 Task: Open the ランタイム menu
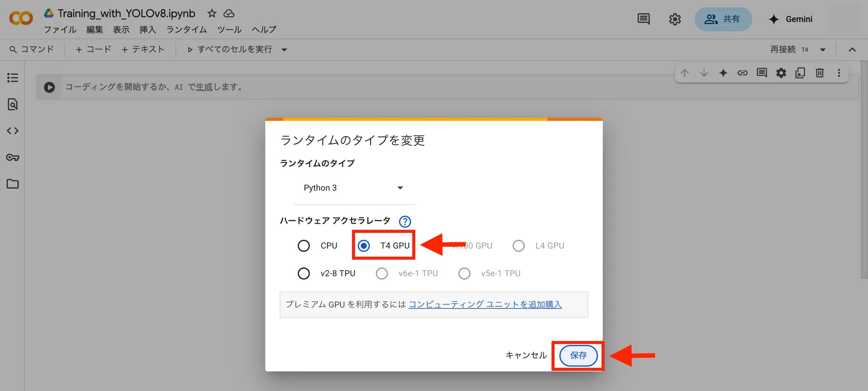tap(186, 30)
